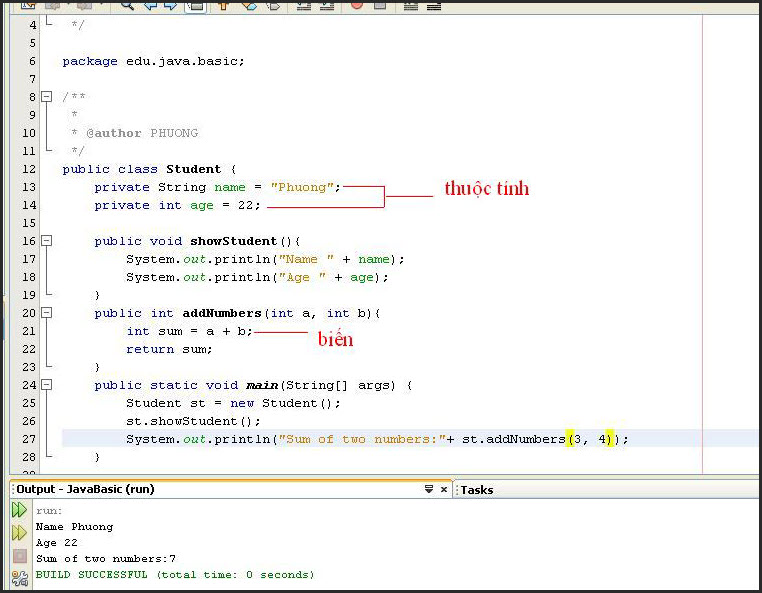Click the Stop build square button in Output

(19, 556)
